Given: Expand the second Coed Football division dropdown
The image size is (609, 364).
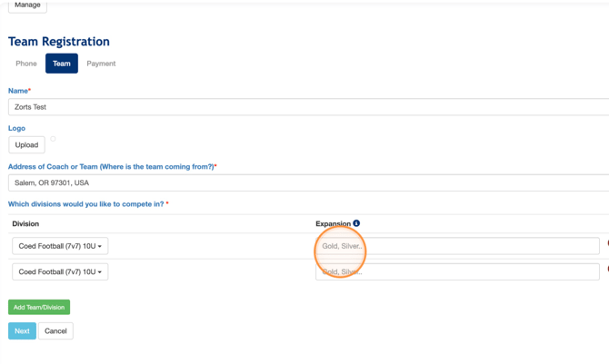Looking at the screenshot, I should [60, 271].
